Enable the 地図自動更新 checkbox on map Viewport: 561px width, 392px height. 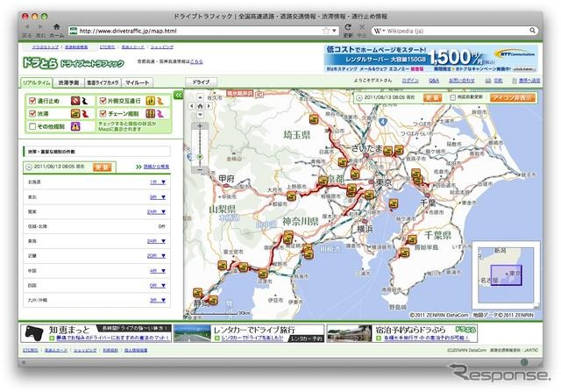(x=453, y=97)
